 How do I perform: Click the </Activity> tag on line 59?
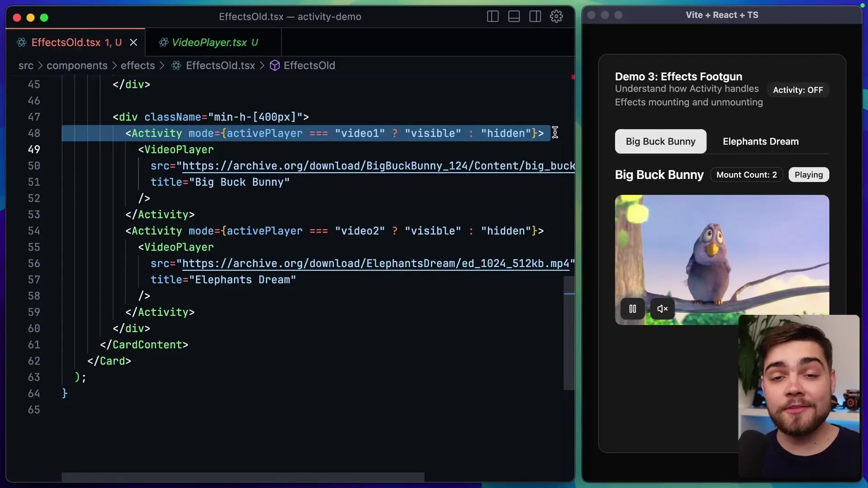[x=160, y=312]
